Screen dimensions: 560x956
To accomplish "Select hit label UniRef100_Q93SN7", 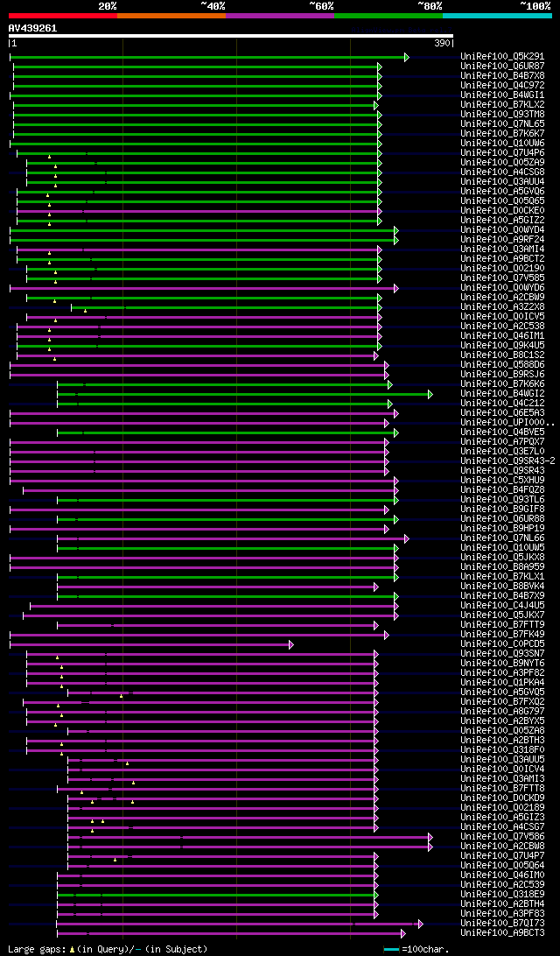I will tap(503, 653).
